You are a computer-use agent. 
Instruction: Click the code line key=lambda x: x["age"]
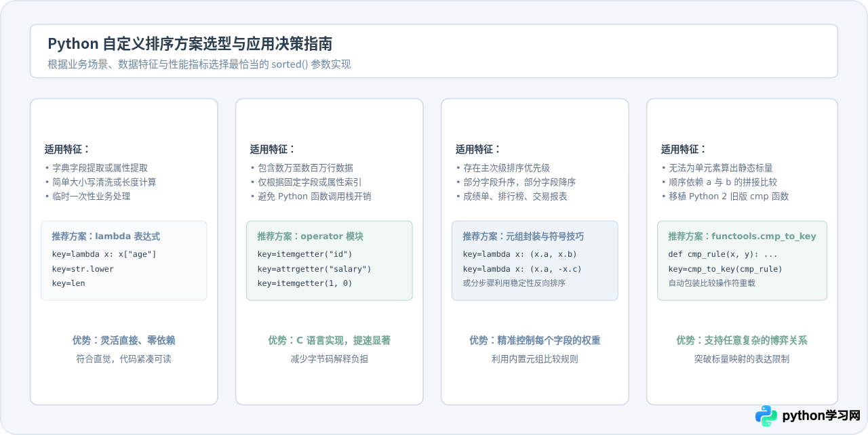[x=104, y=254]
